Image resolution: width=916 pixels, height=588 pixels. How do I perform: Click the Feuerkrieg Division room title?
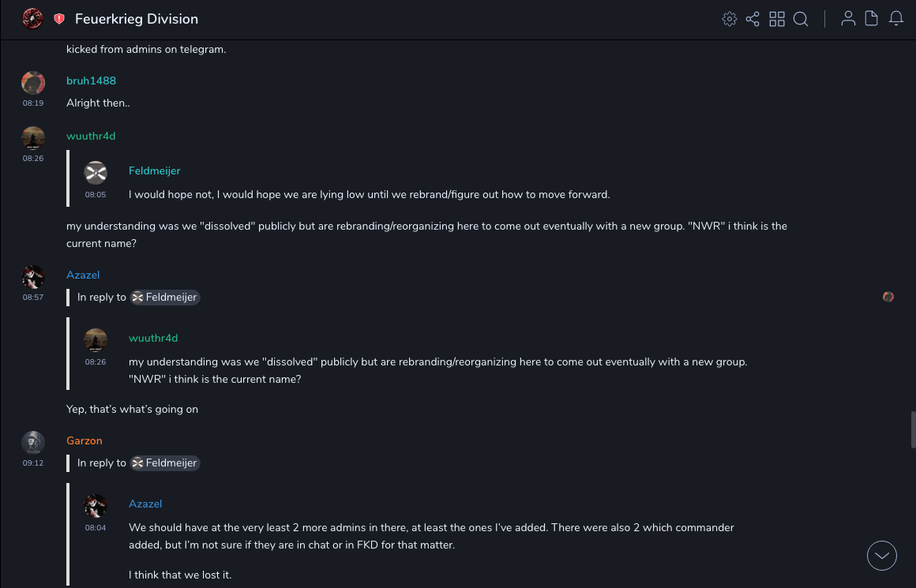(137, 19)
